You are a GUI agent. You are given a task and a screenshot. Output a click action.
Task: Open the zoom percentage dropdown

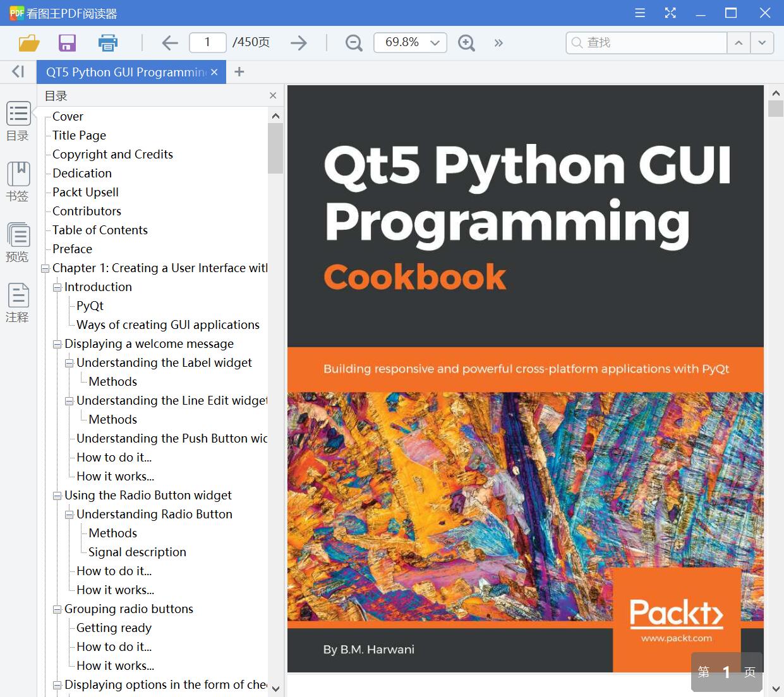click(434, 43)
